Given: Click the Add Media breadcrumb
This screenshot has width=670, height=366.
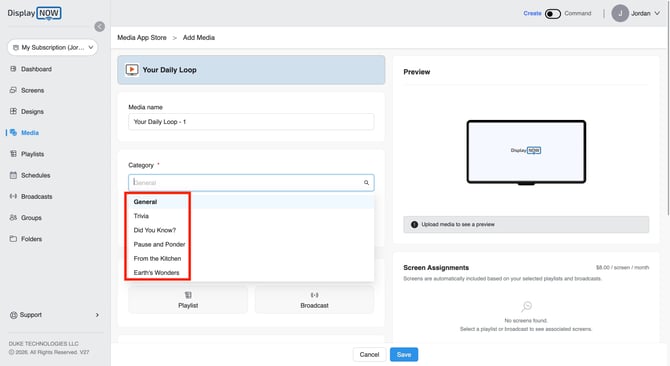Looking at the screenshot, I should click(x=199, y=38).
